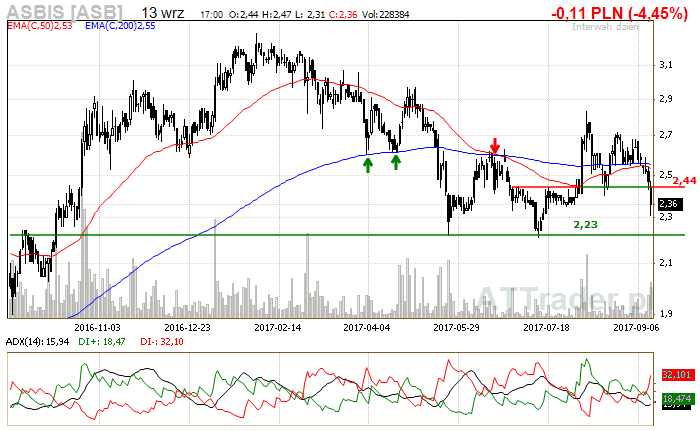Click the 2,1 price axis label
Viewport: 700px width, 431px height.
click(x=666, y=263)
